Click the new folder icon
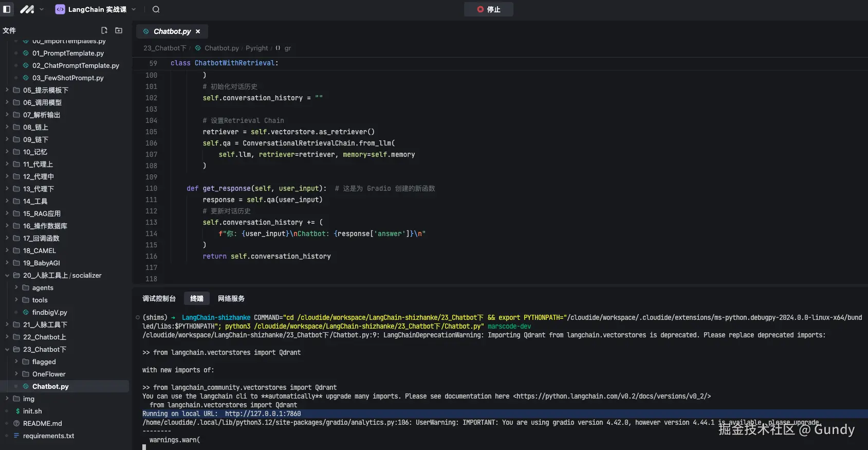Image resolution: width=868 pixels, height=450 pixels. pos(119,30)
